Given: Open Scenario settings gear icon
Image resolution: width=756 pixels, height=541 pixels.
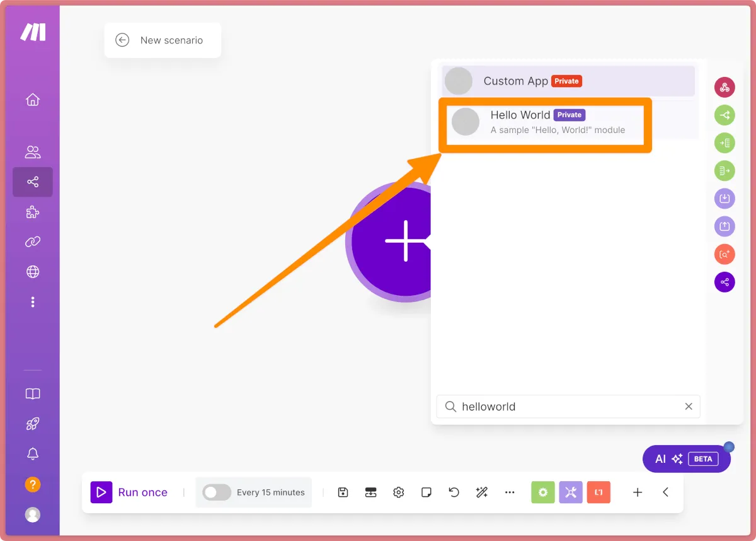Looking at the screenshot, I should [x=398, y=492].
